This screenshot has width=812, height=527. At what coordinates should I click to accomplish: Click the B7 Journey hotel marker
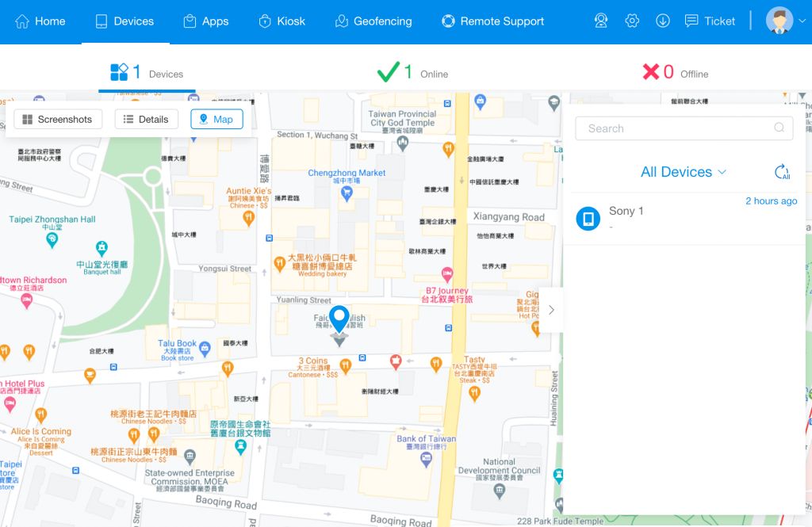coord(447,274)
